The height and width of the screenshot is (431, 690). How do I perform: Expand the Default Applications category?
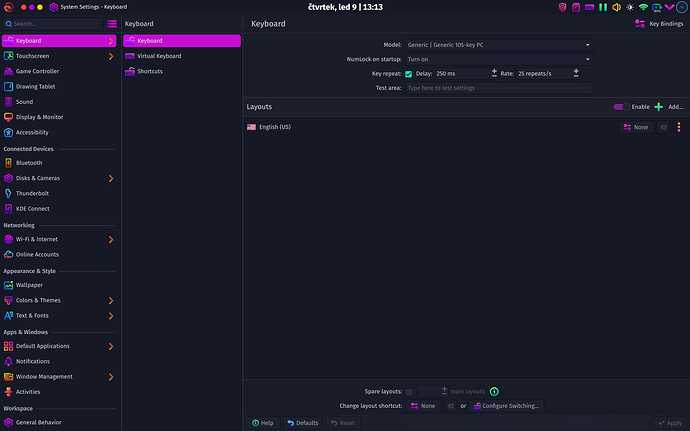coord(111,346)
